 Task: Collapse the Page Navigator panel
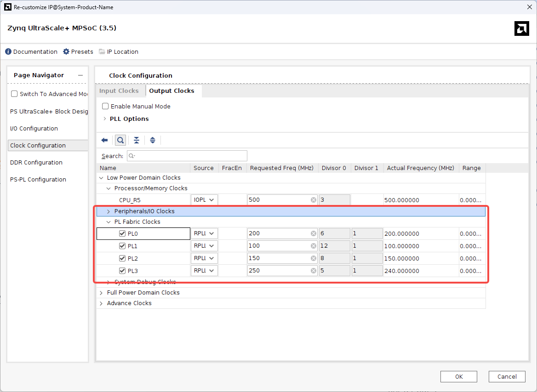80,75
